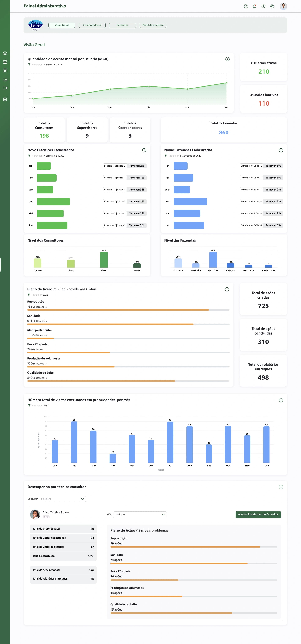
Task: Click Total de Fazendas value 860
Action: coord(224,132)
